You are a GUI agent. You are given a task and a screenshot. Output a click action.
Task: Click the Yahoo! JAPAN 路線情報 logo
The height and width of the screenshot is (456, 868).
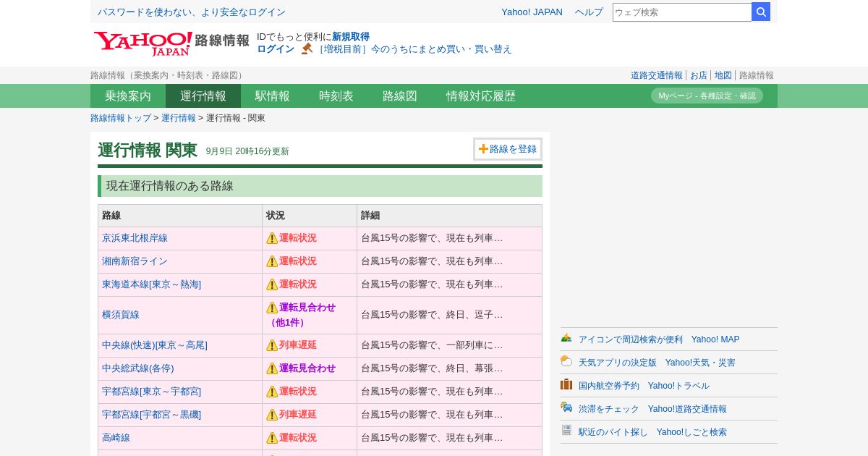[171, 43]
